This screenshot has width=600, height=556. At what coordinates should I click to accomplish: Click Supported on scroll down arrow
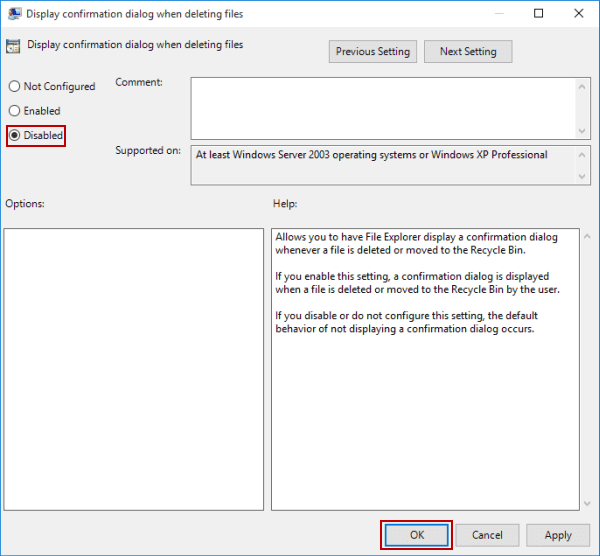coord(582,176)
